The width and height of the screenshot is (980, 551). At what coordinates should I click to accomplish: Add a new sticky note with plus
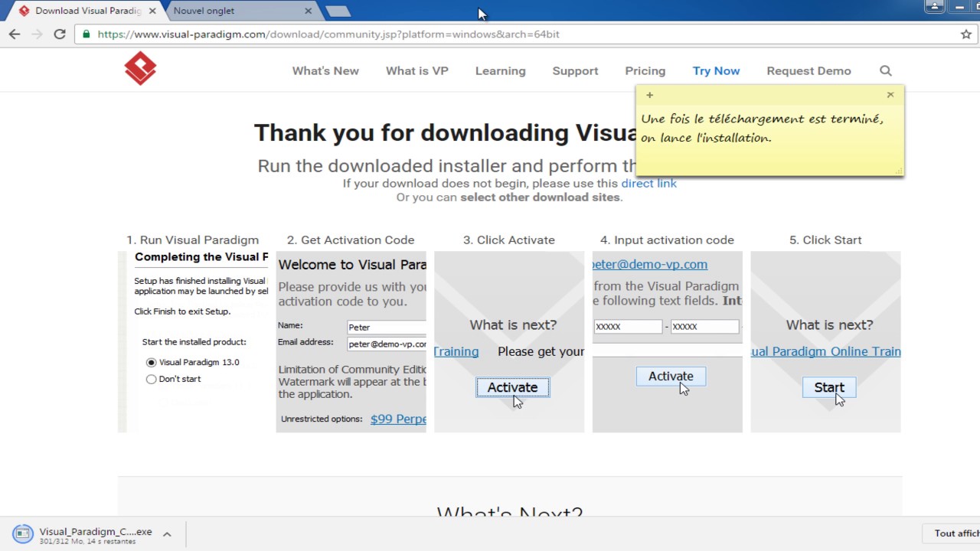pos(649,95)
